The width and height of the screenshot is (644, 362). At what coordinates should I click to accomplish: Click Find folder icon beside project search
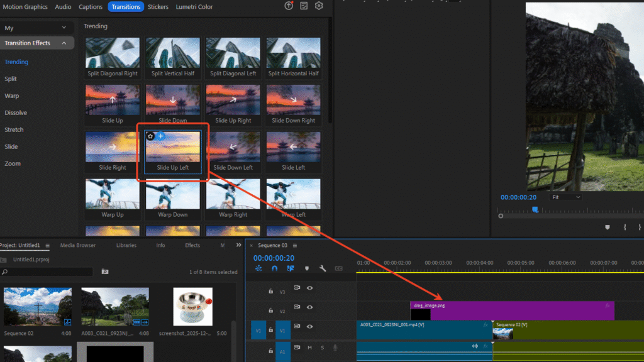point(105,271)
